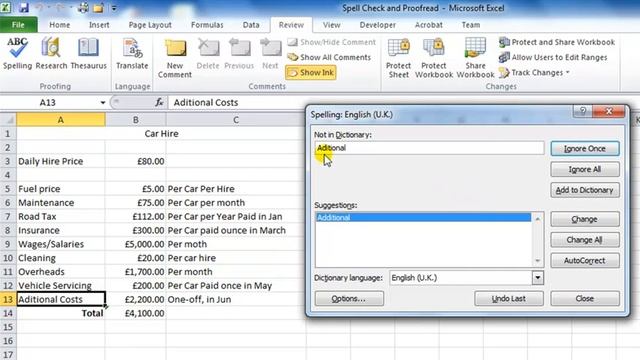Click suggestions list scroll down arrow

point(538,260)
